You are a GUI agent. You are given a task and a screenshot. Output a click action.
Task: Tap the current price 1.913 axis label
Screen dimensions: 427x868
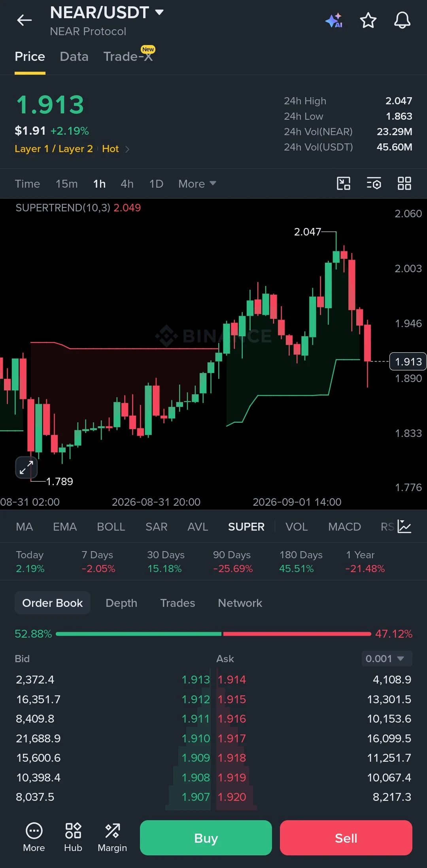click(408, 362)
